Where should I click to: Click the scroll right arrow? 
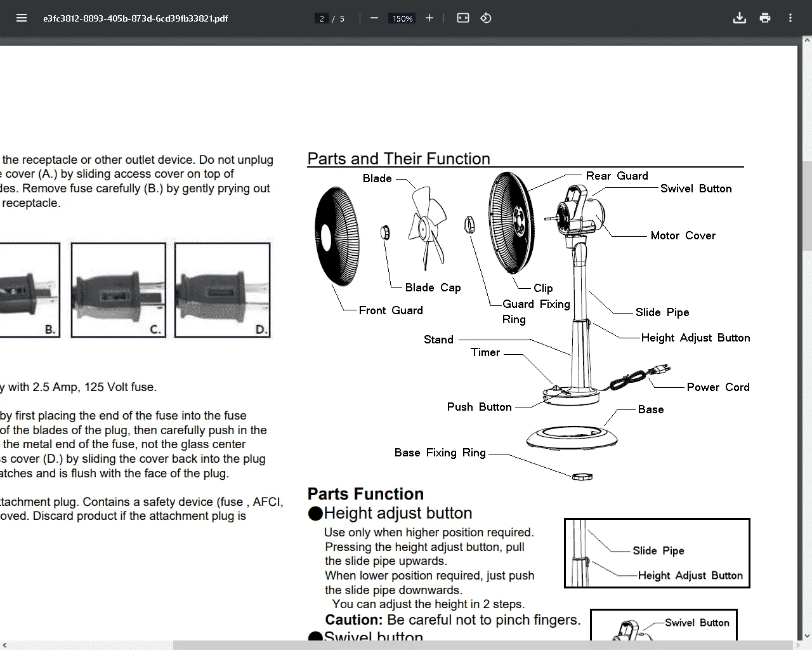797,645
